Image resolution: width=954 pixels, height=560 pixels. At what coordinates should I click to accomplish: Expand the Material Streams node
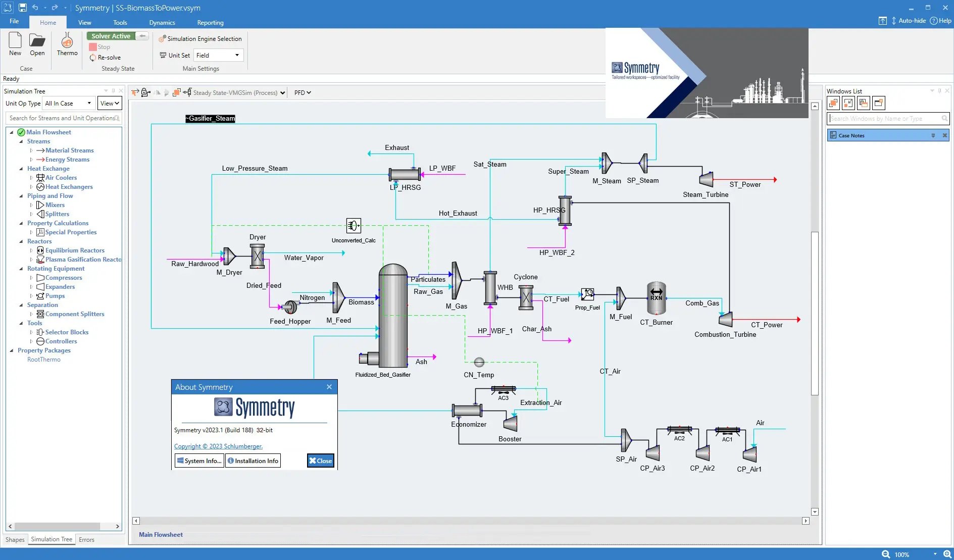click(31, 150)
